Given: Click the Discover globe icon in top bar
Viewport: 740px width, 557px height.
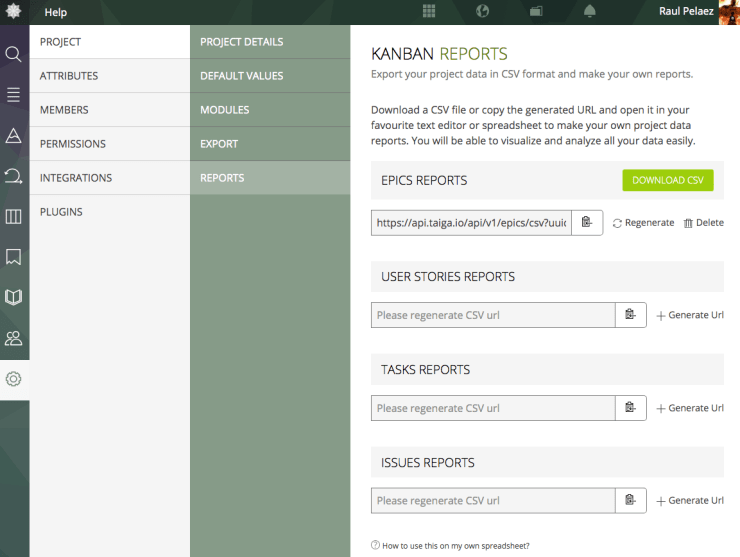Looking at the screenshot, I should coord(482,12).
